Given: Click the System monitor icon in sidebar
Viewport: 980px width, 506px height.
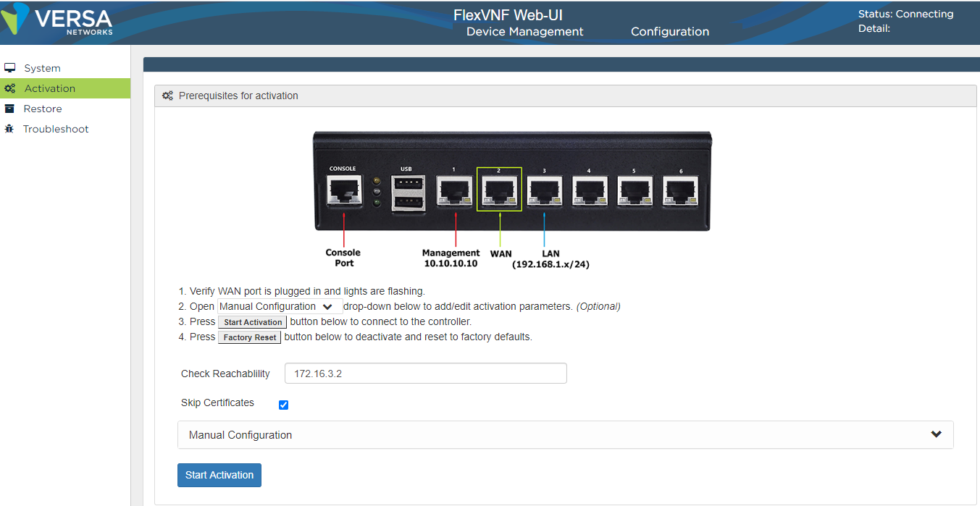Looking at the screenshot, I should (9, 68).
